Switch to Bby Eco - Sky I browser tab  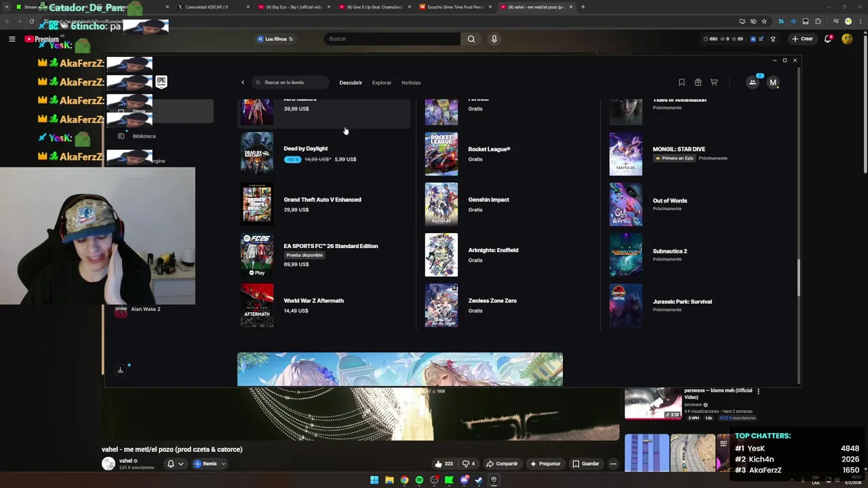pos(294,7)
